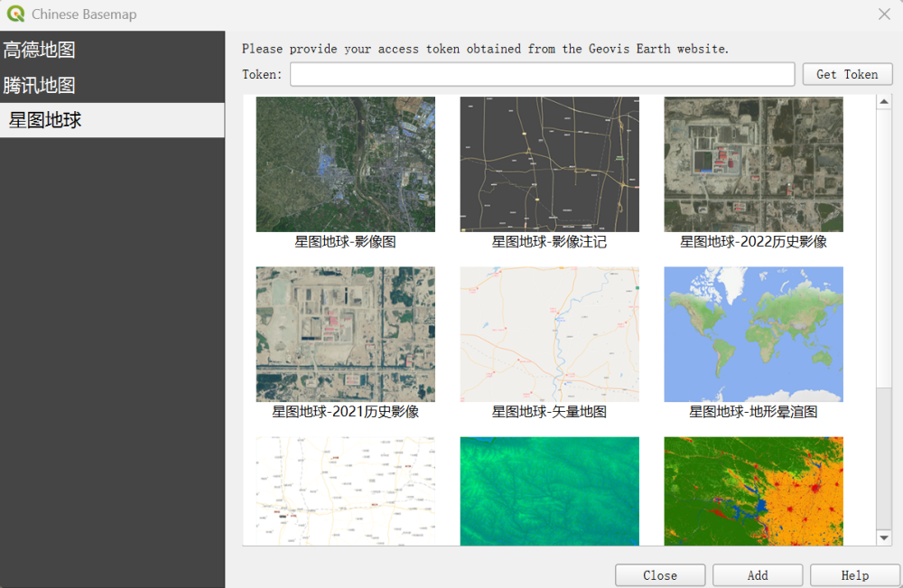Select 高德地图 in the sidebar
Image resolution: width=903 pixels, height=588 pixels.
pos(112,50)
